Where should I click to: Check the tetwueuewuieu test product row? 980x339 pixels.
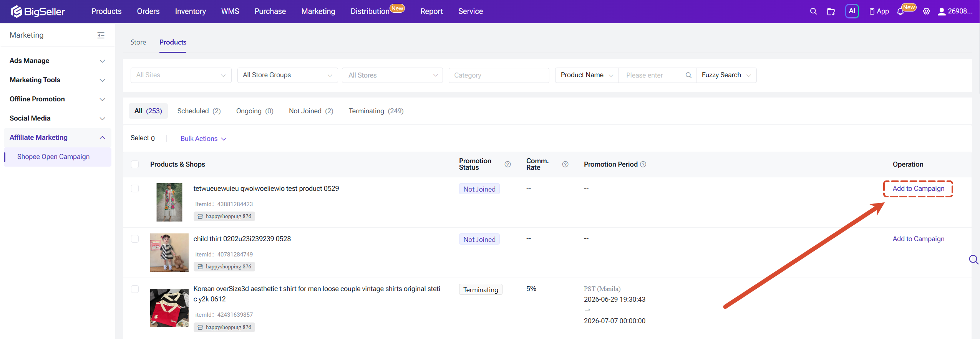pyautogui.click(x=135, y=189)
